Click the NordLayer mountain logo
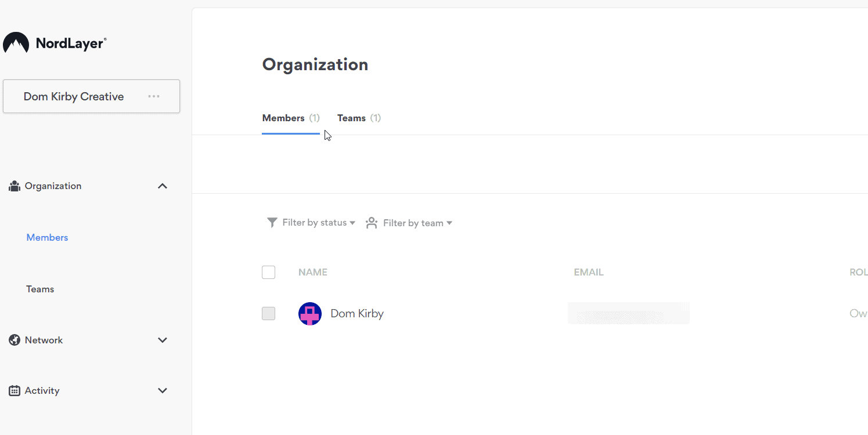Viewport: 868px width, 435px height. 16,42
